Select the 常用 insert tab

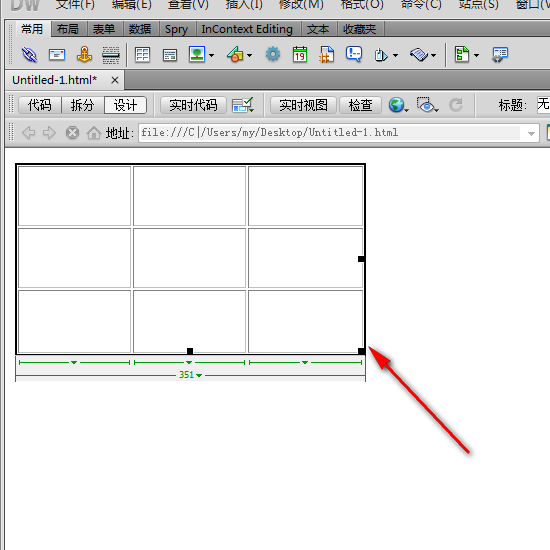(x=32, y=29)
